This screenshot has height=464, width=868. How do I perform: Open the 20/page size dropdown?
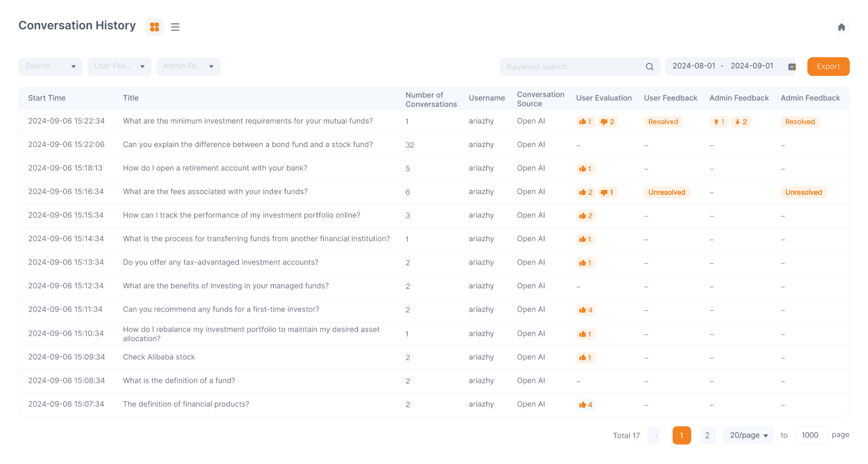(x=748, y=435)
